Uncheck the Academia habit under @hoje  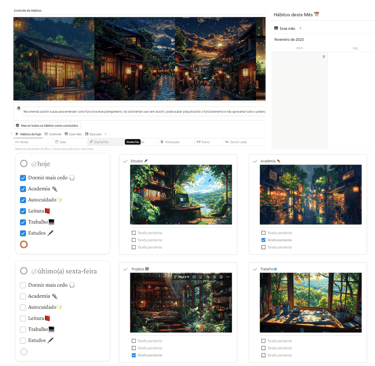(x=23, y=189)
